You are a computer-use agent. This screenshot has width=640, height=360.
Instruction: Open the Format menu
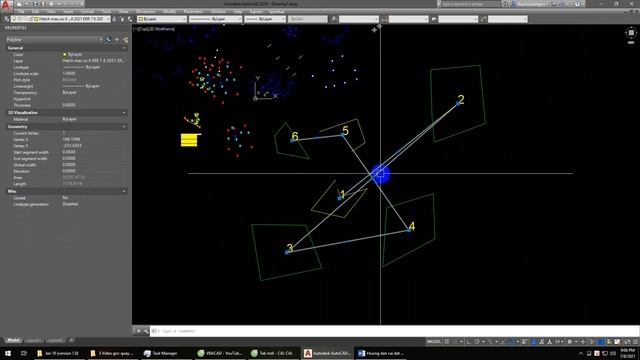[x=87, y=11]
